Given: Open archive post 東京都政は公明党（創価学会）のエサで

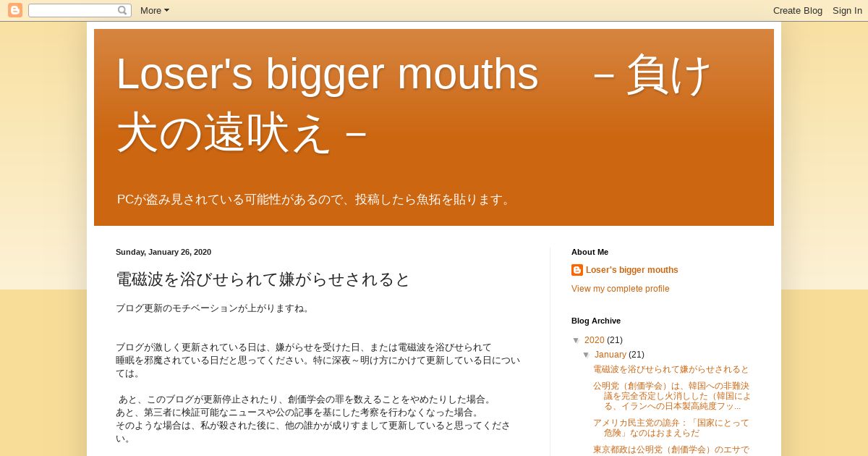Looking at the screenshot, I should pyautogui.click(x=671, y=449).
